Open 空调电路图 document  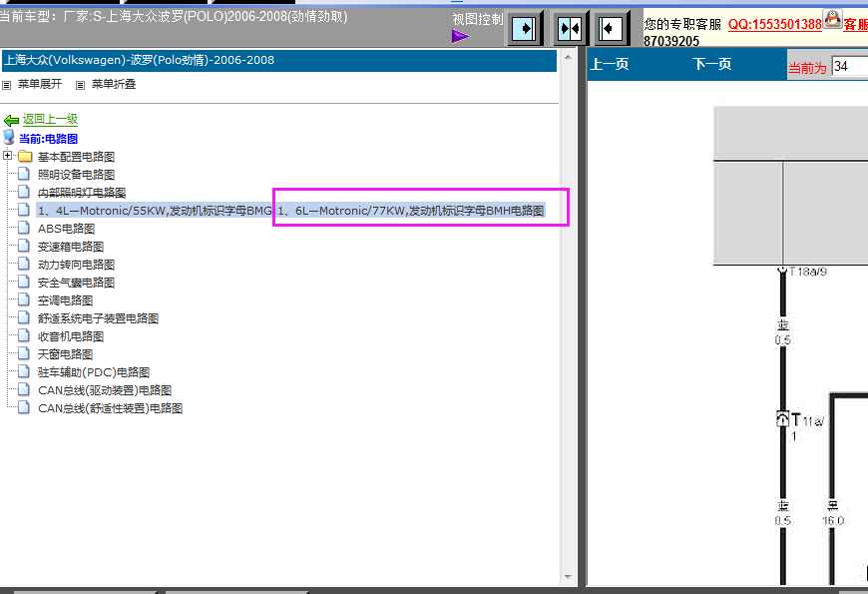coord(65,300)
